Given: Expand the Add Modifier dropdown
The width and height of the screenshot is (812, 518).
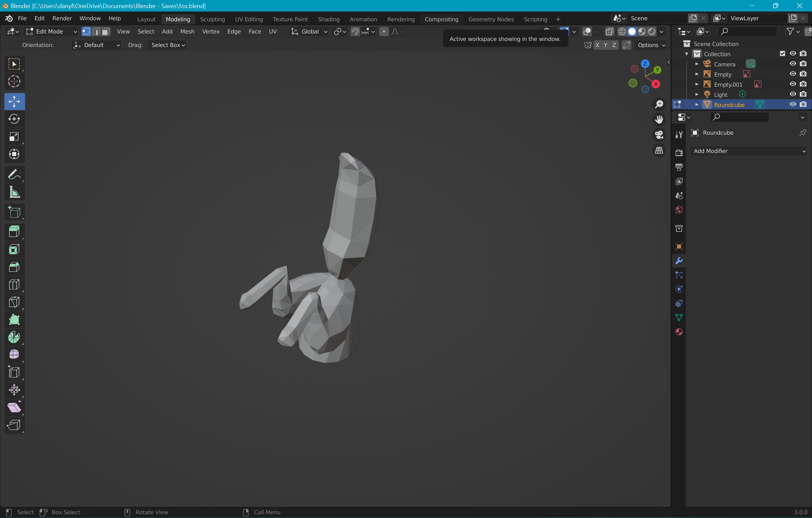Looking at the screenshot, I should click(748, 150).
